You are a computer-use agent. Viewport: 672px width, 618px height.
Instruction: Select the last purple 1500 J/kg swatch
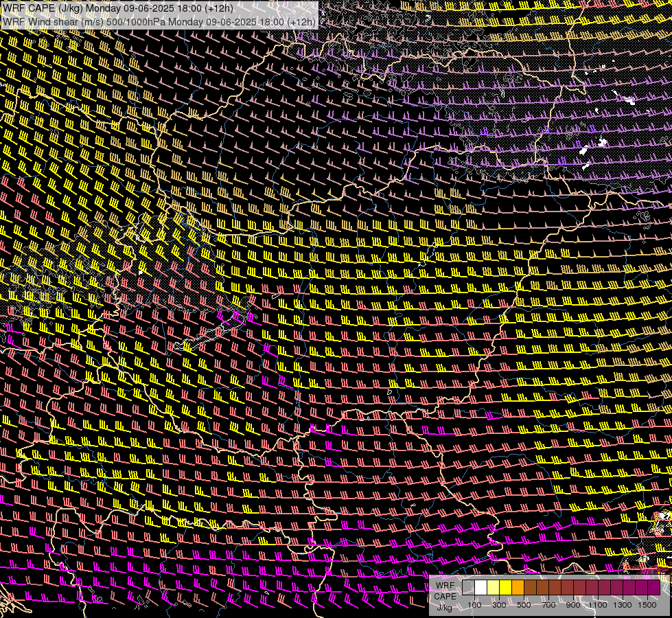[x=653, y=588]
